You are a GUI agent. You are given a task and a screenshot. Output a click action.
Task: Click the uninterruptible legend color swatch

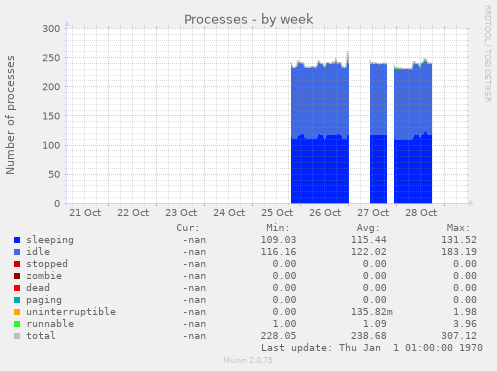pos(17,312)
